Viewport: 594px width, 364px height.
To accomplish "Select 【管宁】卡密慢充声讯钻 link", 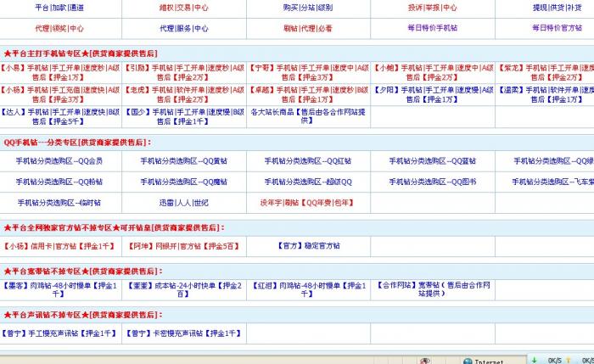I will [x=184, y=333].
